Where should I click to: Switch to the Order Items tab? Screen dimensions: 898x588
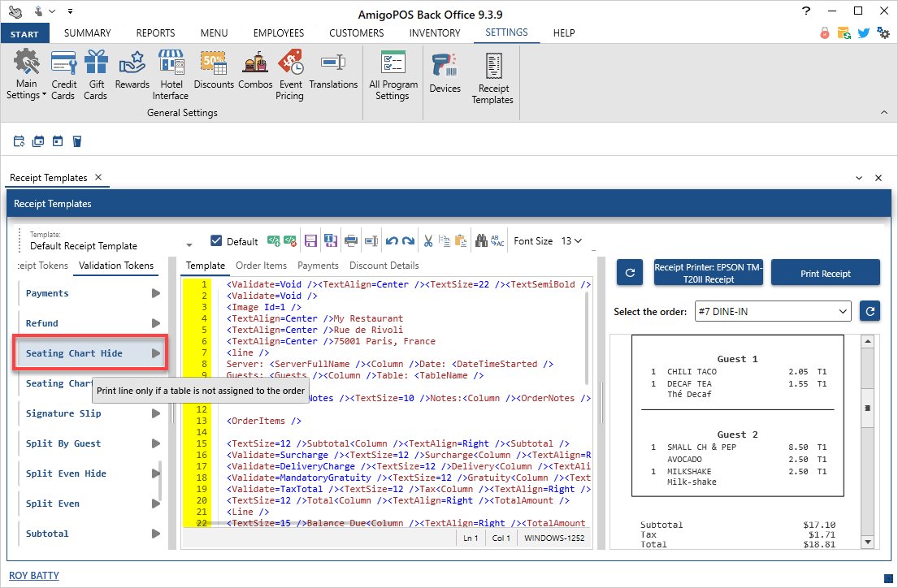click(261, 266)
